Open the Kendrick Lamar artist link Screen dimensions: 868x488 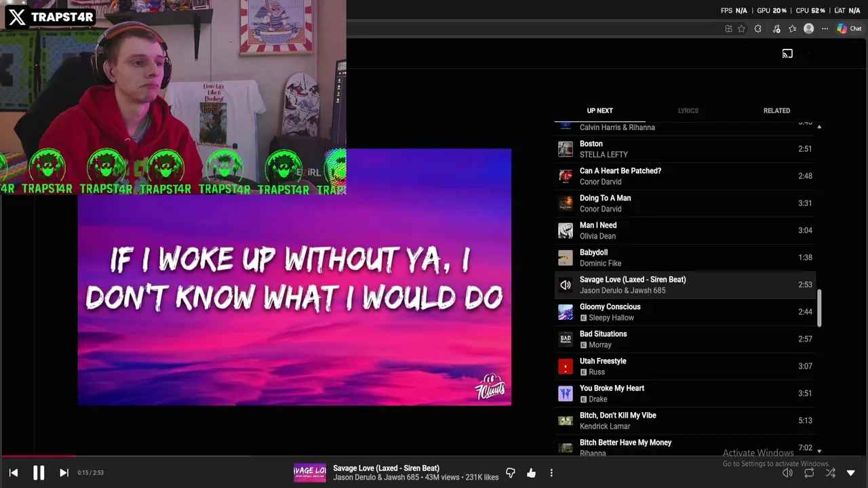(605, 426)
